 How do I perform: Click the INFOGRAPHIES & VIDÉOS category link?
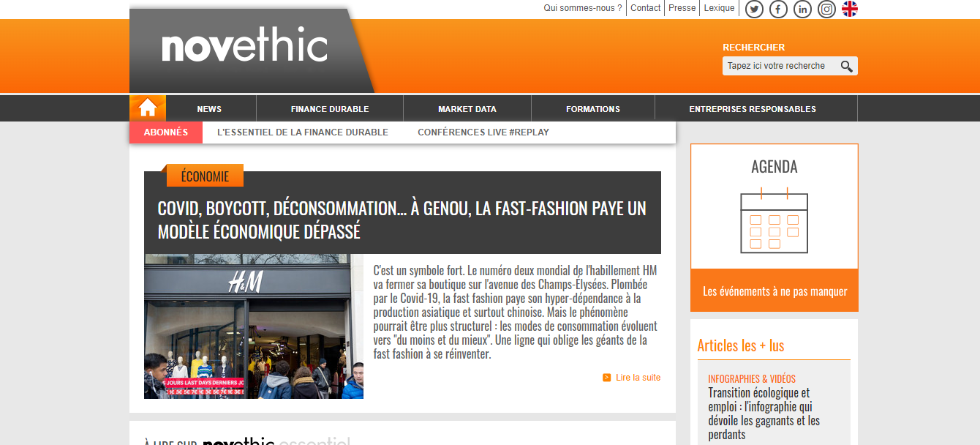[752, 379]
